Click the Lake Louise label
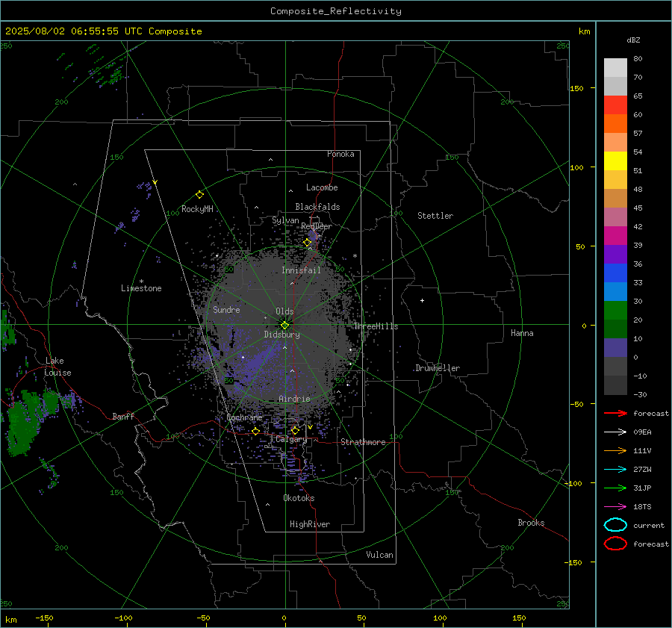The height and width of the screenshot is (628, 672). pyautogui.click(x=57, y=367)
